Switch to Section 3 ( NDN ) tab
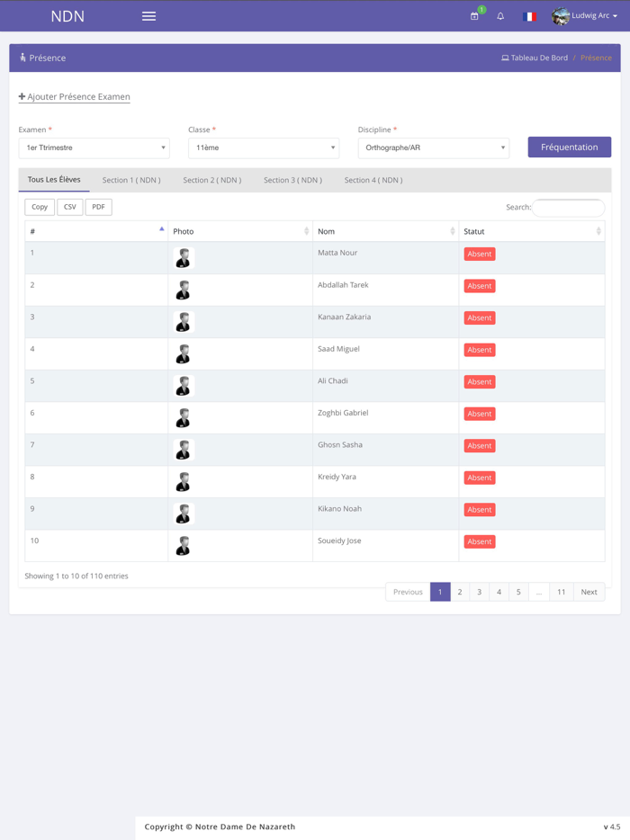Image resolution: width=630 pixels, height=840 pixels. click(292, 181)
